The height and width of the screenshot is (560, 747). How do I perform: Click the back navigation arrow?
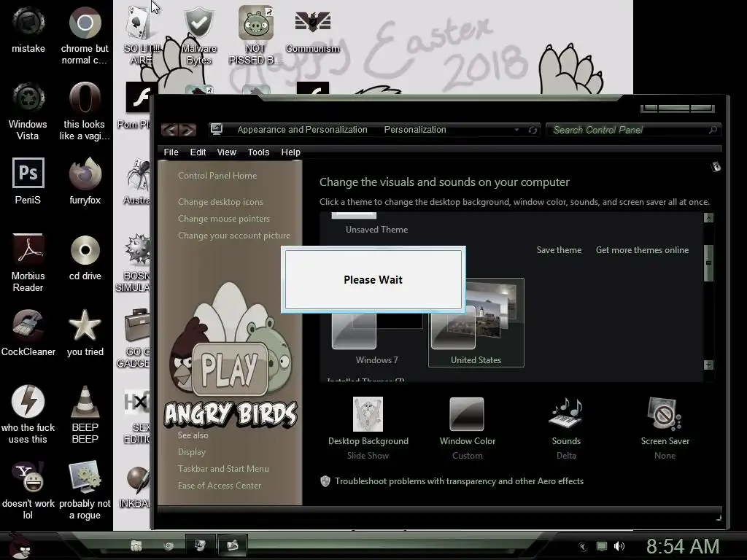click(x=169, y=130)
